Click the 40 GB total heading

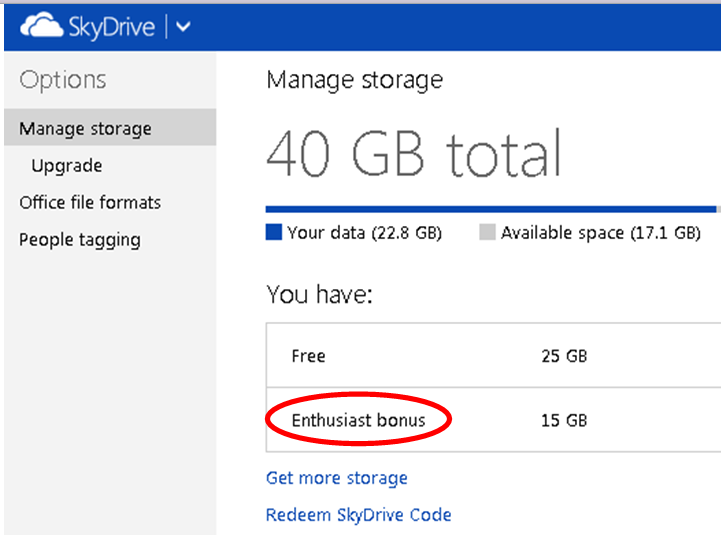coord(414,155)
